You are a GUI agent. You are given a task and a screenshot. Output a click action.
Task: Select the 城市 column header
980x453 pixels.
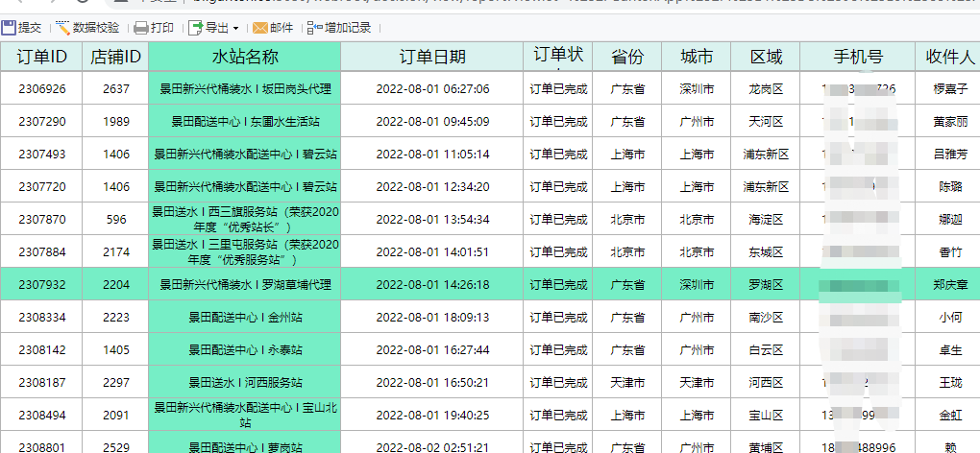(697, 57)
